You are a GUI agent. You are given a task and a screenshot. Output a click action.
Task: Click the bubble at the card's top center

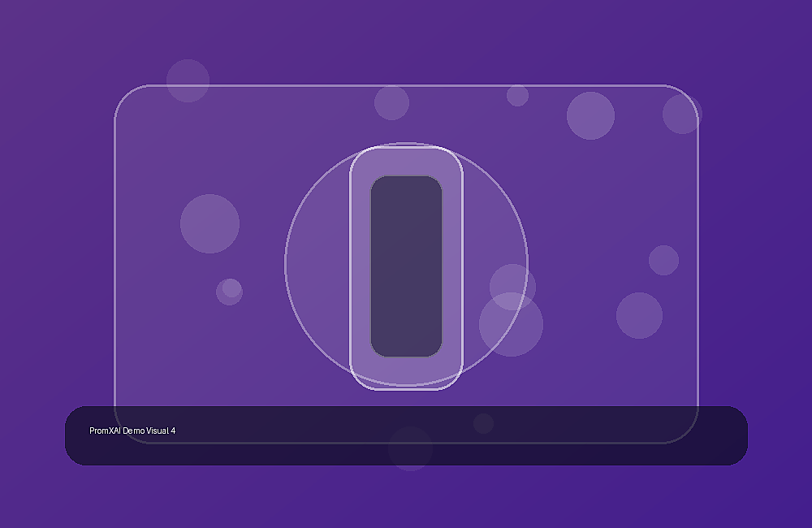pos(391,102)
